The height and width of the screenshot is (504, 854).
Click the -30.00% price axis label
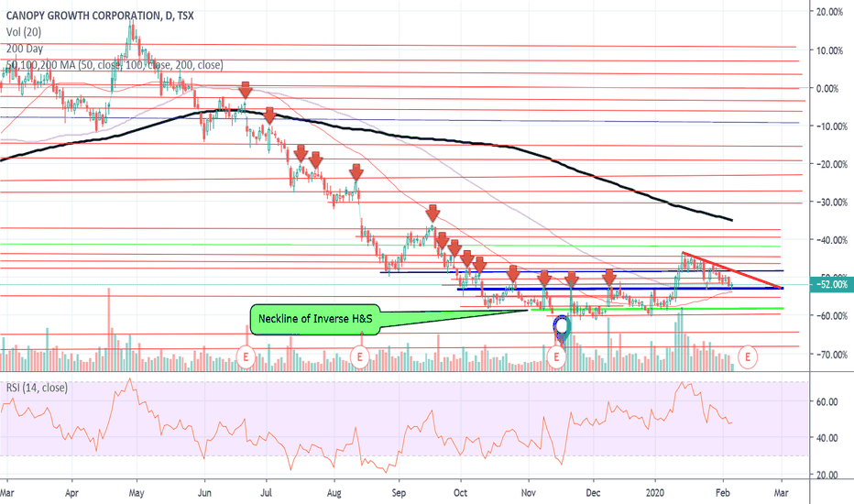pyautogui.click(x=831, y=202)
